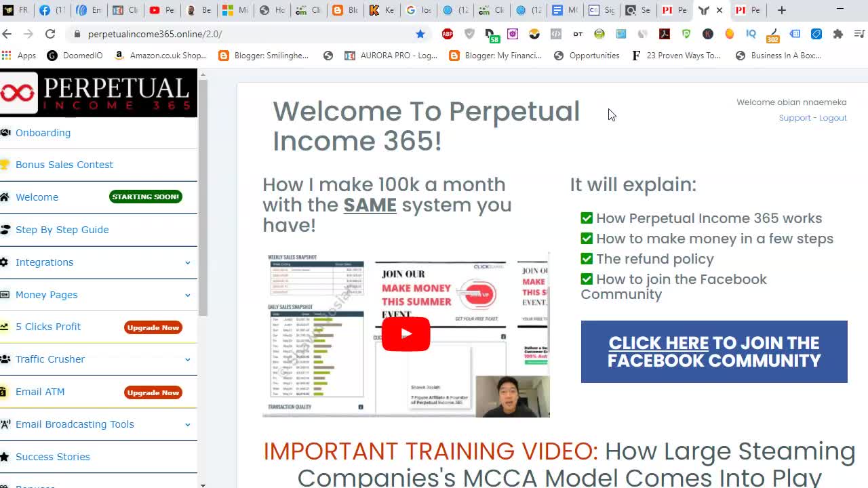The image size is (868, 488).
Task: Click the star icon beside Success Stories
Action: [x=5, y=457]
